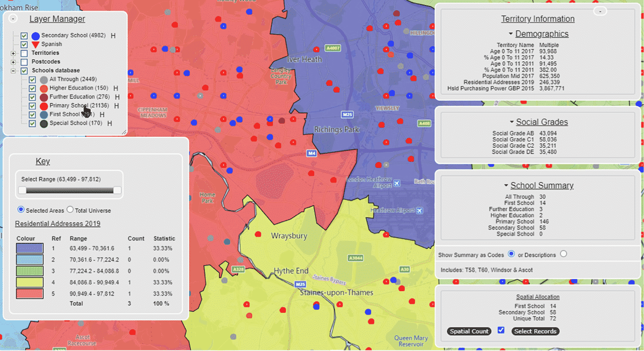The width and height of the screenshot is (644, 351).
Task: Click the Further Education dark red circle icon
Action: (x=44, y=97)
